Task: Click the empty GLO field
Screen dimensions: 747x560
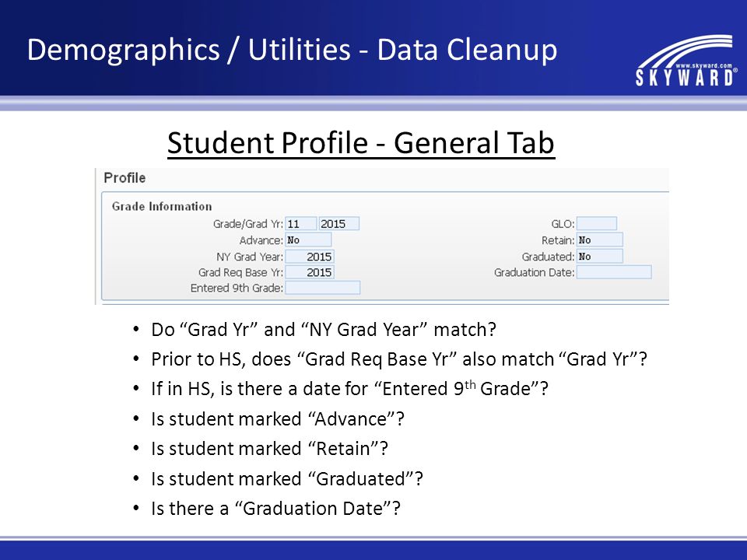Action: [x=597, y=223]
